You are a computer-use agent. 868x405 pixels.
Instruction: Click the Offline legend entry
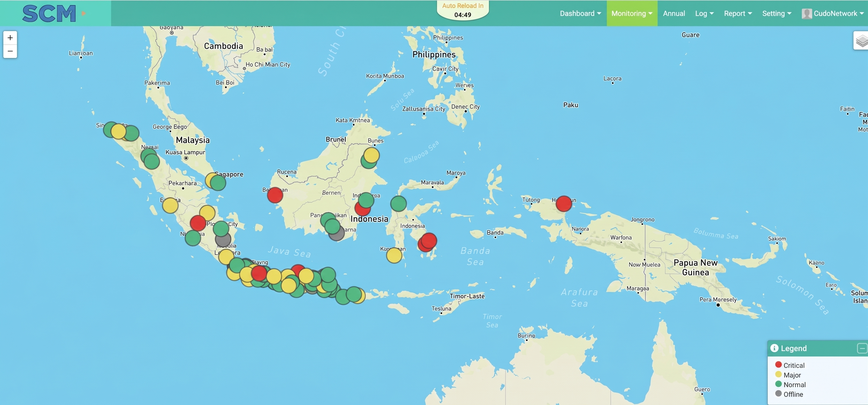(789, 394)
